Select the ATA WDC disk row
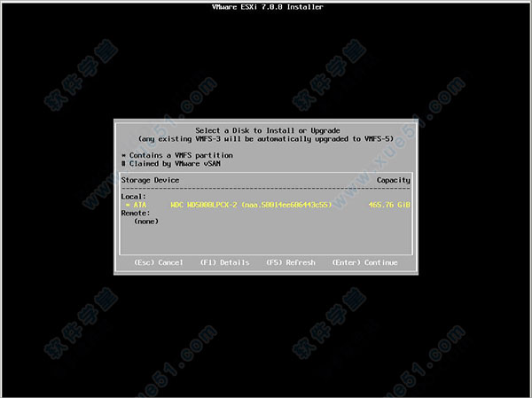The height and width of the screenshot is (398, 532). click(x=266, y=205)
